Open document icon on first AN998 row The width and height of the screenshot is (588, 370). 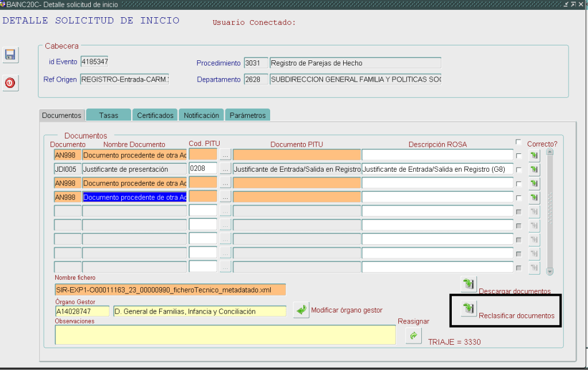click(534, 155)
